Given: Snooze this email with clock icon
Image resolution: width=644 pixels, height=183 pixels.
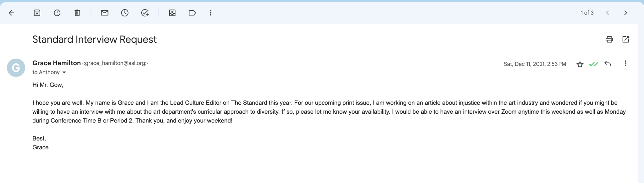Looking at the screenshot, I should pyautogui.click(x=125, y=13).
